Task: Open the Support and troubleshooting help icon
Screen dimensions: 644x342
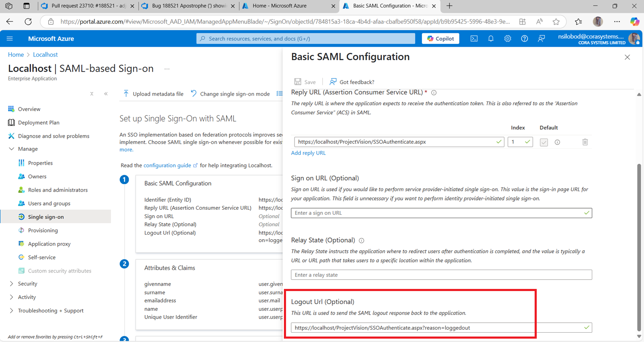Action: [525, 38]
